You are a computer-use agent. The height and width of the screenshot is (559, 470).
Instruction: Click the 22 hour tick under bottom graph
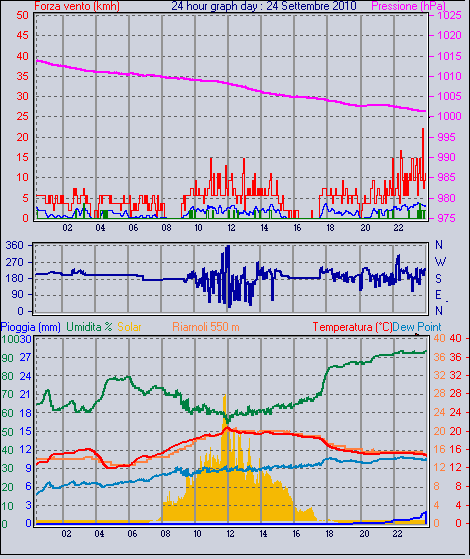(397, 534)
